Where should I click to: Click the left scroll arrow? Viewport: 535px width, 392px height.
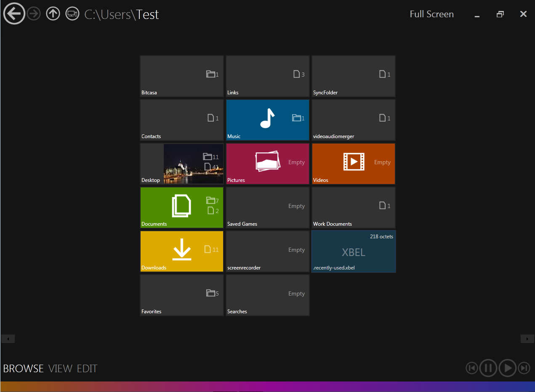point(8,339)
